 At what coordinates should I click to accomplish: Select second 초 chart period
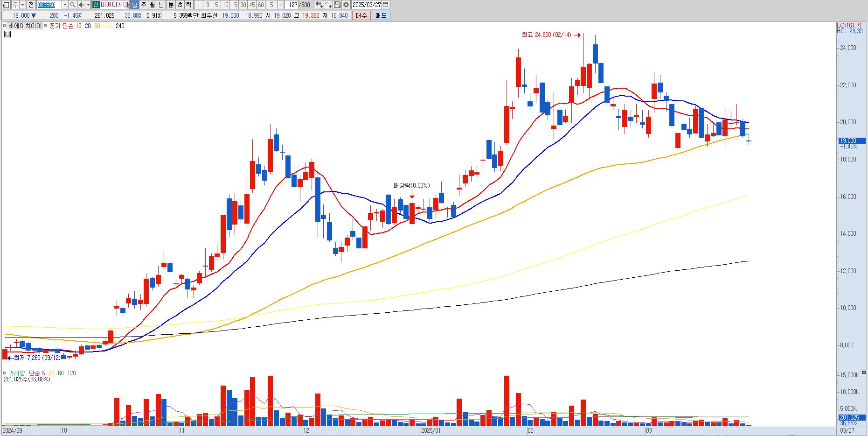pos(180,5)
